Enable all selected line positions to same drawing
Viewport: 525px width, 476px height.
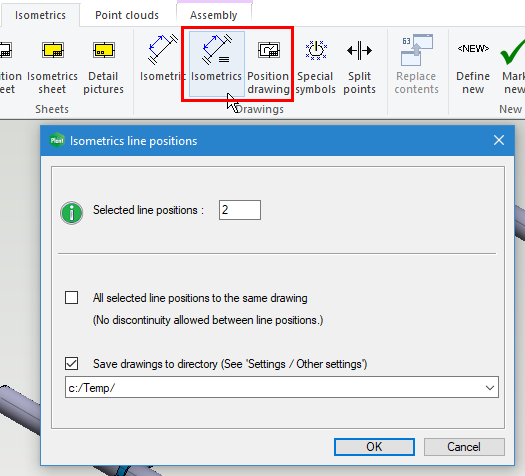click(72, 298)
